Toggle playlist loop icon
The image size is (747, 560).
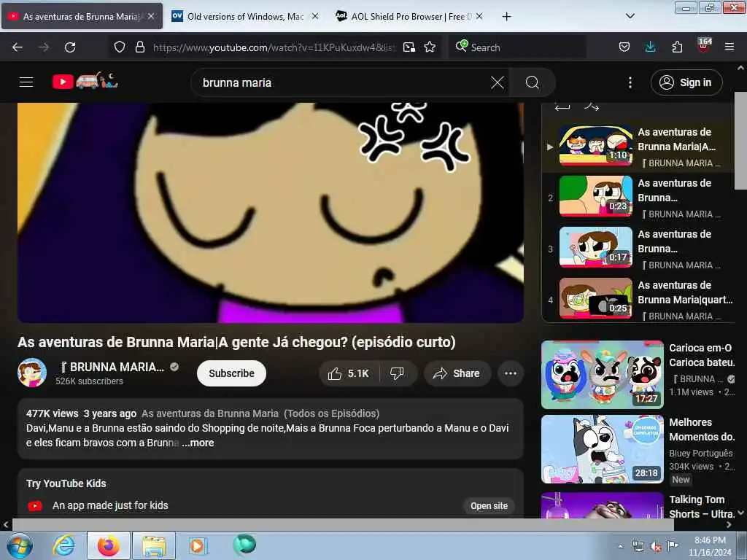[562, 106]
